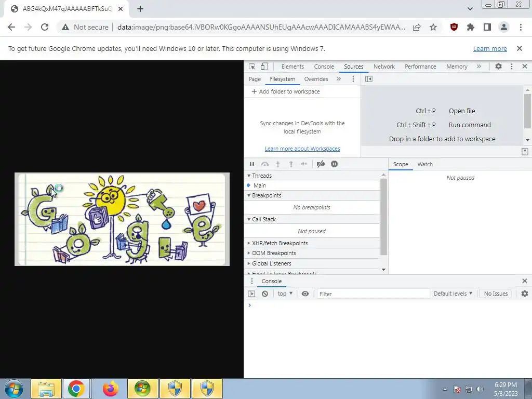Create a live expression eye icon
532x399 pixels.
coord(305,294)
